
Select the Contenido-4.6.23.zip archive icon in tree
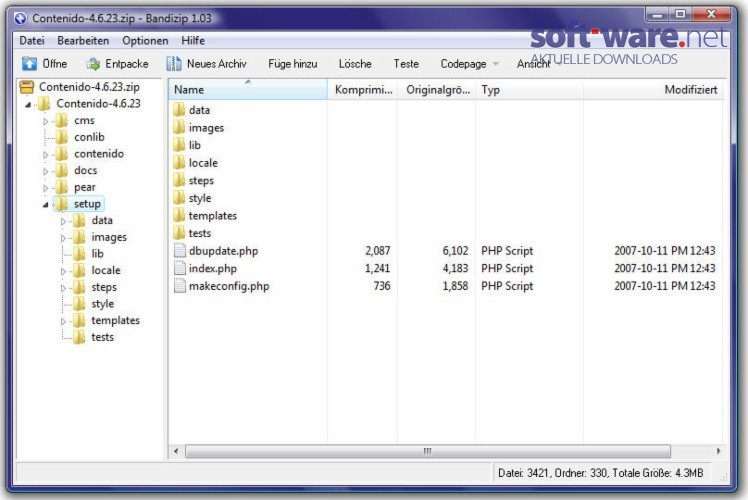[x=27, y=87]
